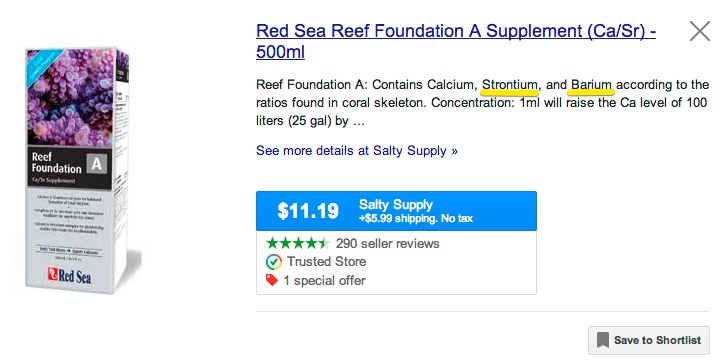
Task: Open the 1 special offer text
Action: pyautogui.click(x=325, y=281)
